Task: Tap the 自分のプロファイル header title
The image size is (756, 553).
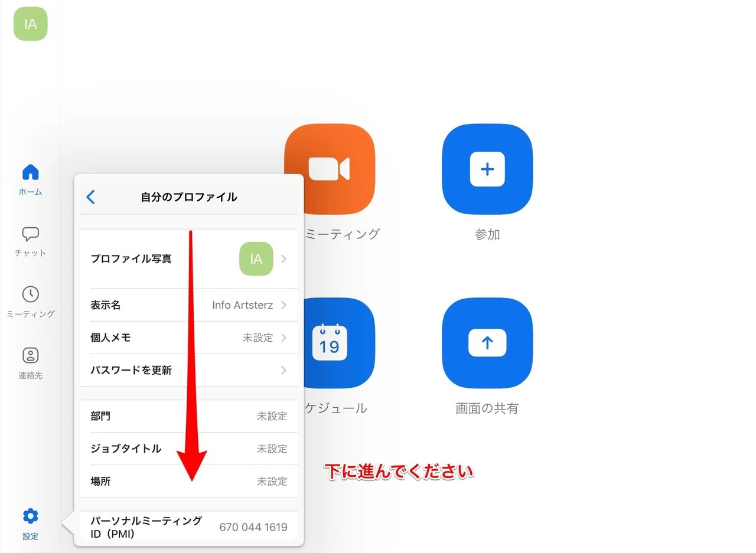Action: pyautogui.click(x=189, y=197)
